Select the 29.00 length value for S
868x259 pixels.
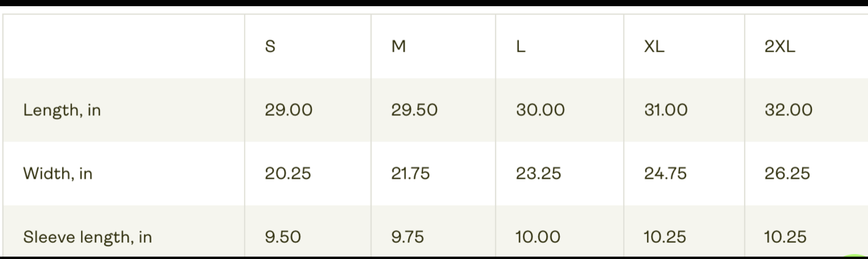[289, 110]
